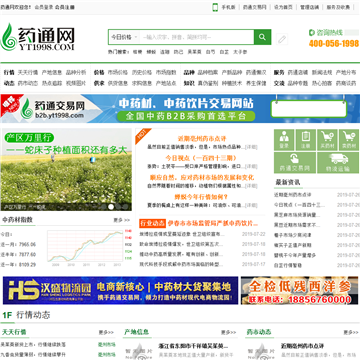Open headline 蝉蜕今年行情如何？

202,197
